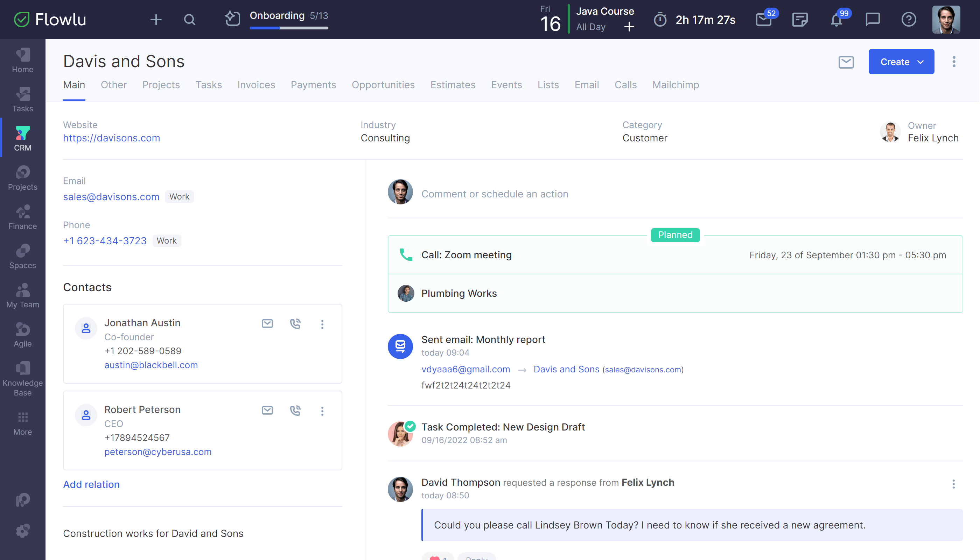This screenshot has height=560, width=980.
Task: Open the https://davisons.com website link
Action: 112,138
